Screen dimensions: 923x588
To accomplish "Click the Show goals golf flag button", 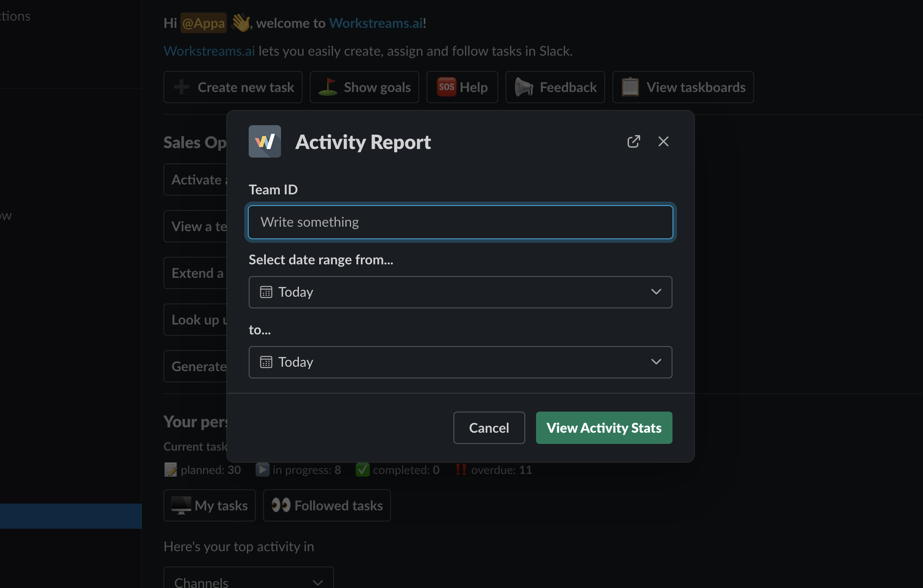I will point(365,87).
